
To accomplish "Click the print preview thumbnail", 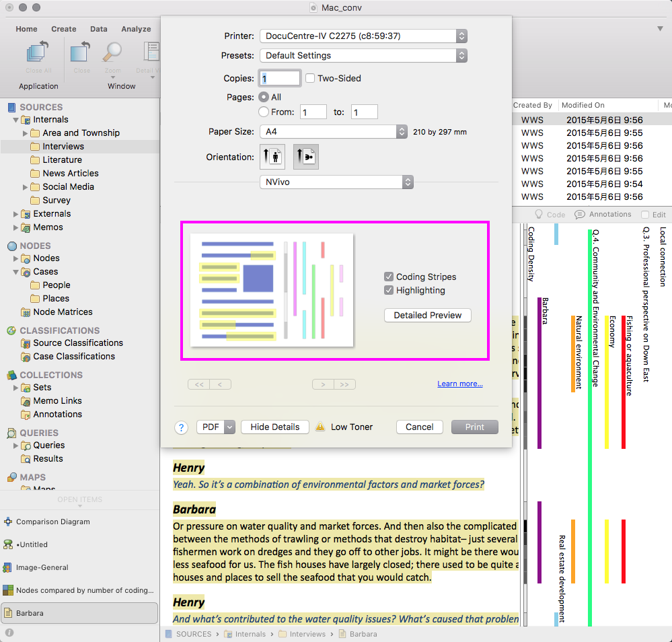I will coord(272,290).
